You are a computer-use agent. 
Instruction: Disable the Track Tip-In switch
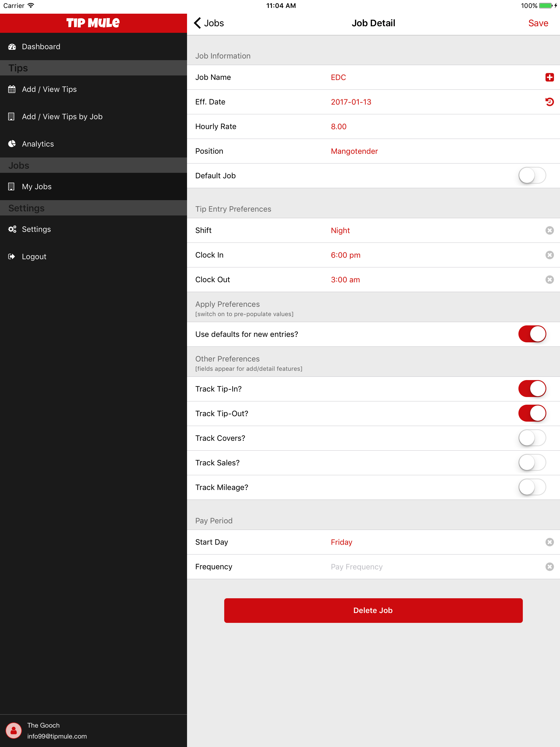[532, 389]
